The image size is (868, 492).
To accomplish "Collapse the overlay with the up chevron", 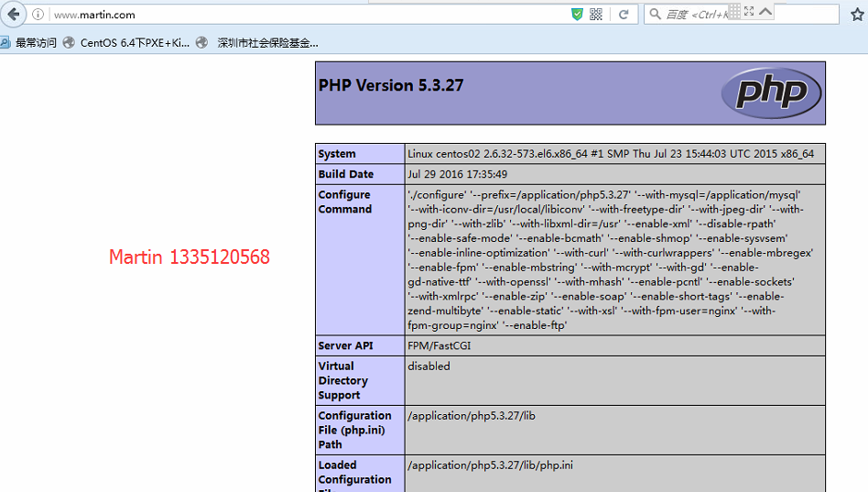I will point(765,10).
